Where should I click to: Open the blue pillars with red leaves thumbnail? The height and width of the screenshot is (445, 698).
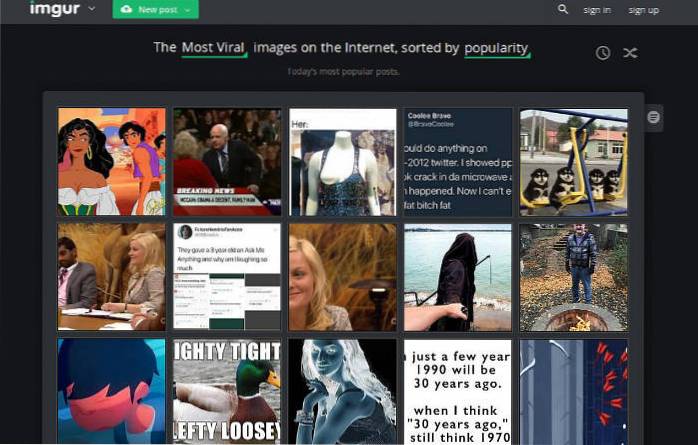pos(574,392)
